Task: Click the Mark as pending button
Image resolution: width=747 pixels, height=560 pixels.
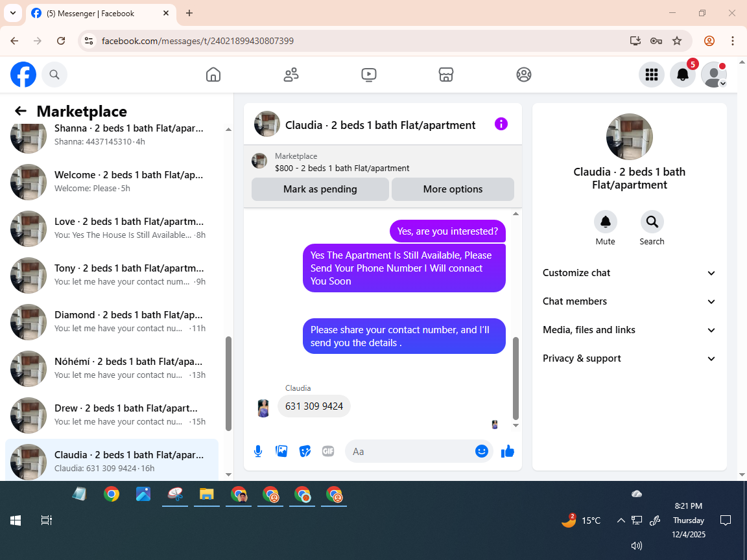Action: coord(320,189)
